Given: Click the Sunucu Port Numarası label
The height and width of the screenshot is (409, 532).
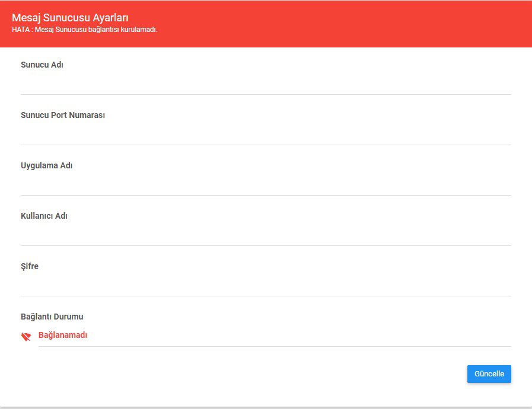Looking at the screenshot, I should 63,116.
